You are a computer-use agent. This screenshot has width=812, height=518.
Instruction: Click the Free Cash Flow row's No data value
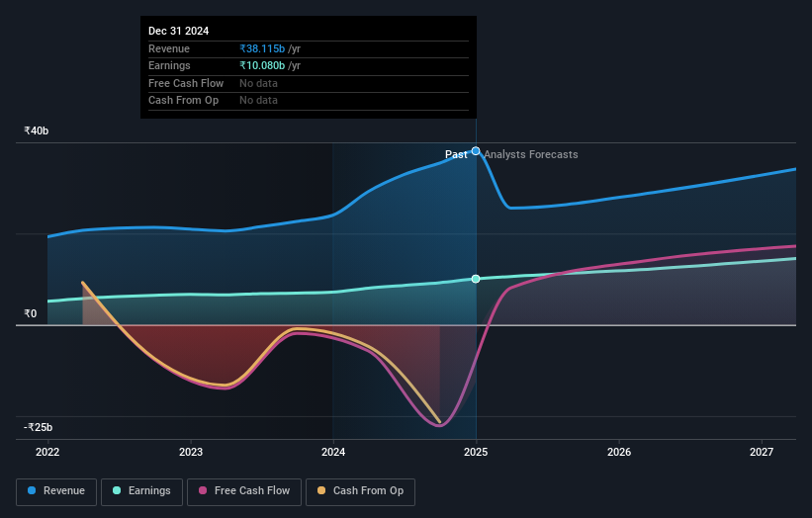[x=258, y=83]
